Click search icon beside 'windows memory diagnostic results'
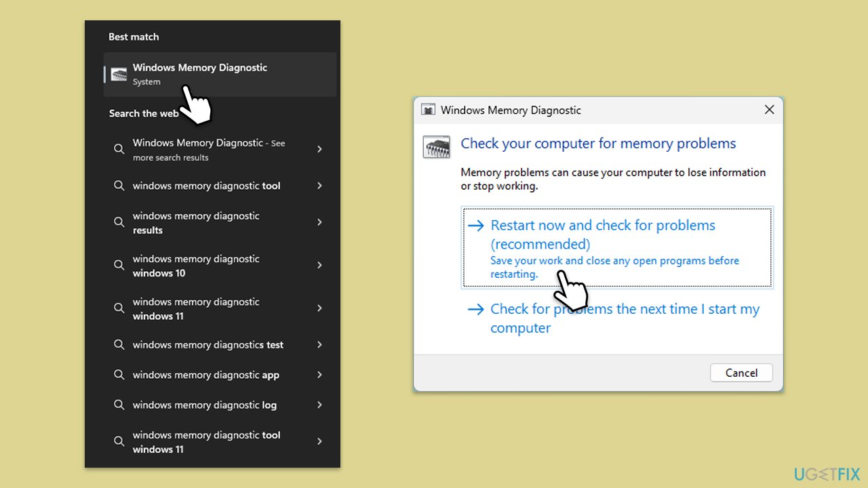 [119, 222]
